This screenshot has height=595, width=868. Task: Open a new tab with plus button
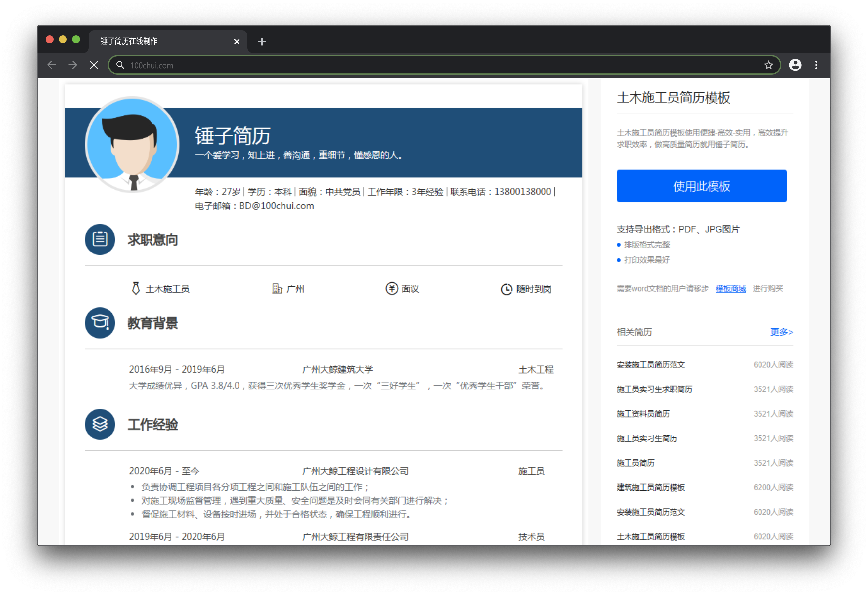pos(262,41)
